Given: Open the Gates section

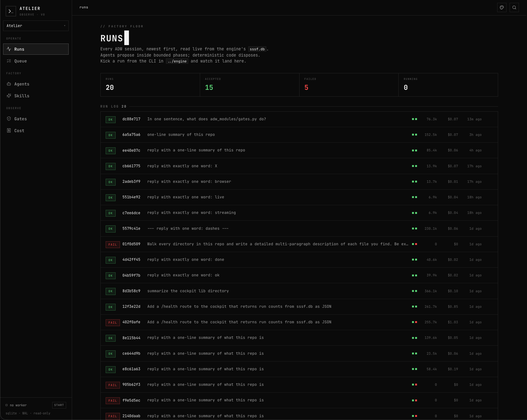Looking at the screenshot, I should (36, 119).
